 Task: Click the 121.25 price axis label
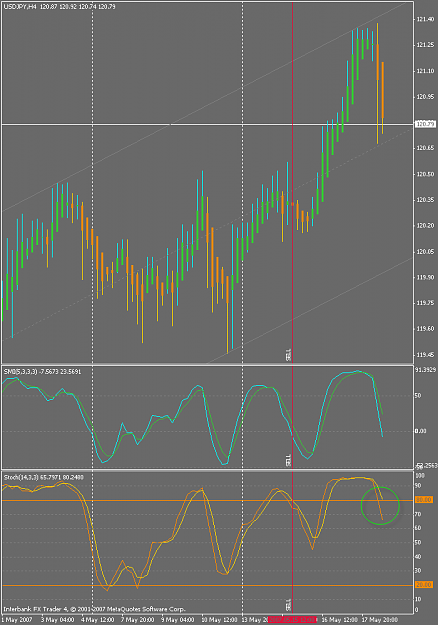425,45
